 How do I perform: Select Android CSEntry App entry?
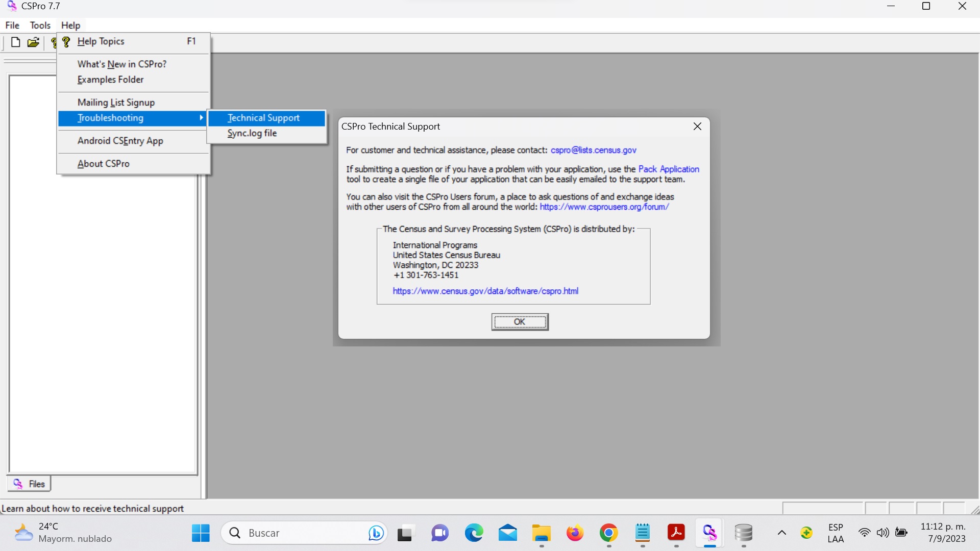134,141
